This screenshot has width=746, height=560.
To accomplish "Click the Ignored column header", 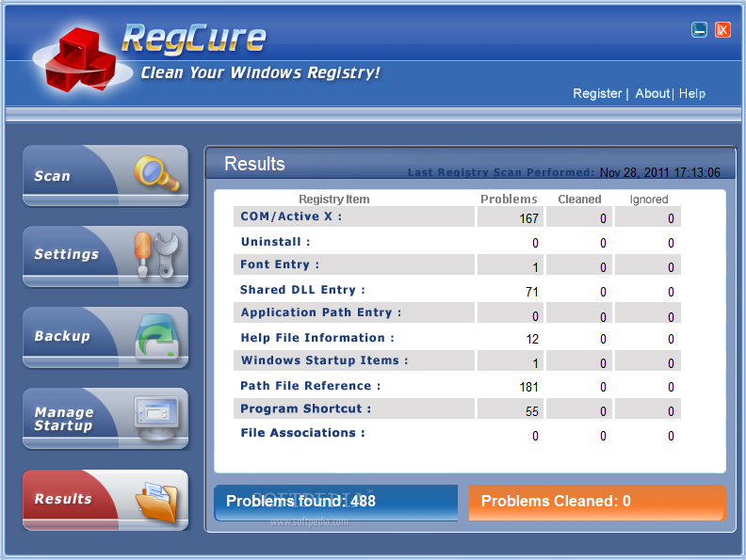I will point(649,200).
